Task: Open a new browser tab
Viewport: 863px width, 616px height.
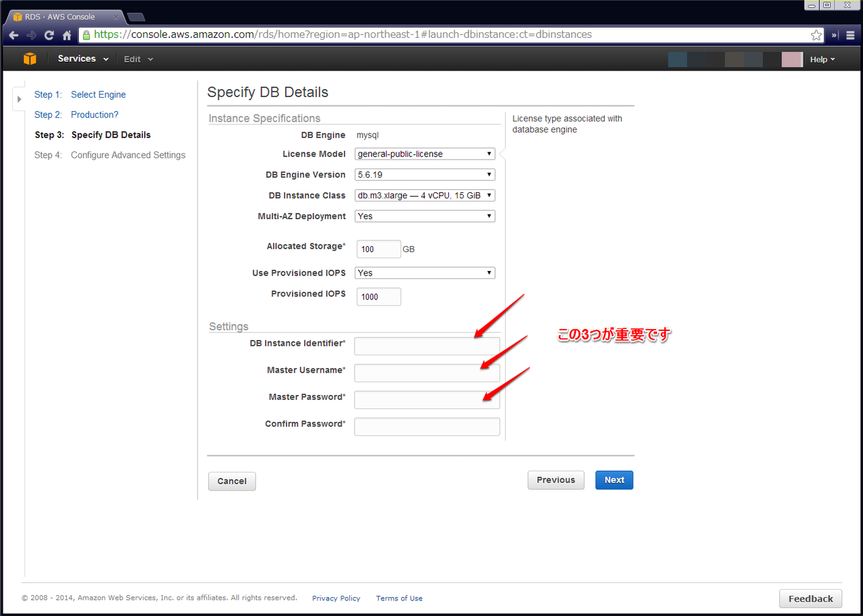Action: 136,17
